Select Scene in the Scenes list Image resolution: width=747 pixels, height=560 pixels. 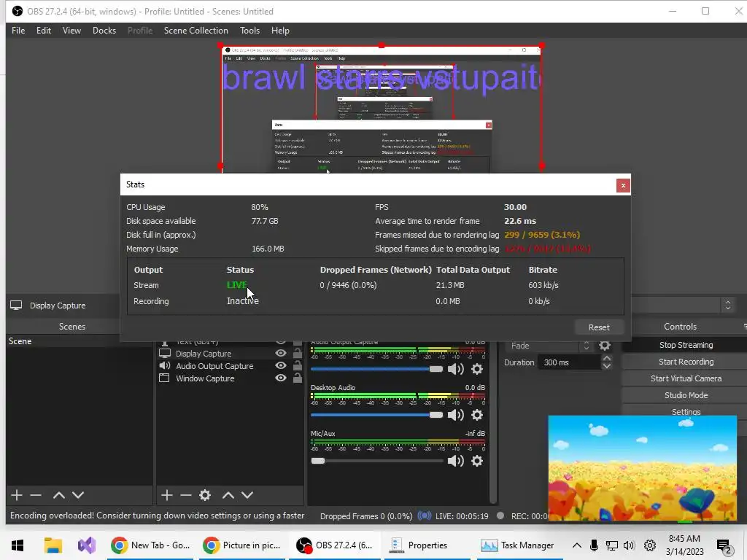pyautogui.click(x=79, y=341)
